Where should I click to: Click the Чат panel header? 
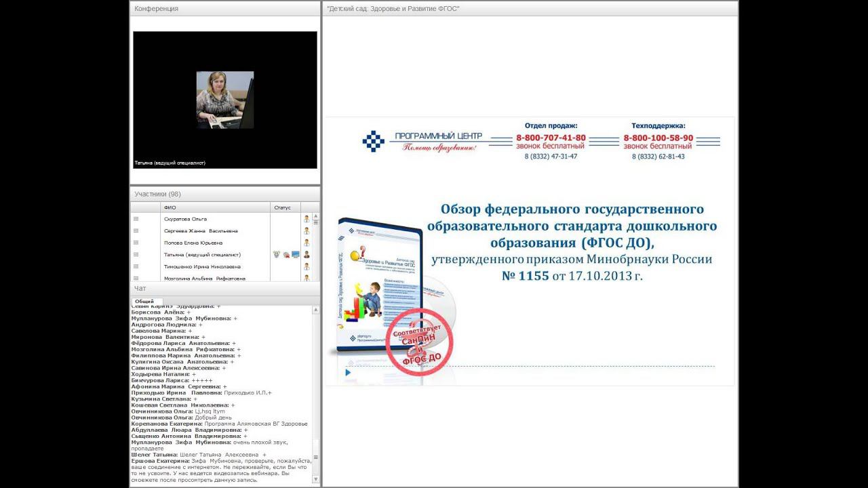(x=224, y=289)
